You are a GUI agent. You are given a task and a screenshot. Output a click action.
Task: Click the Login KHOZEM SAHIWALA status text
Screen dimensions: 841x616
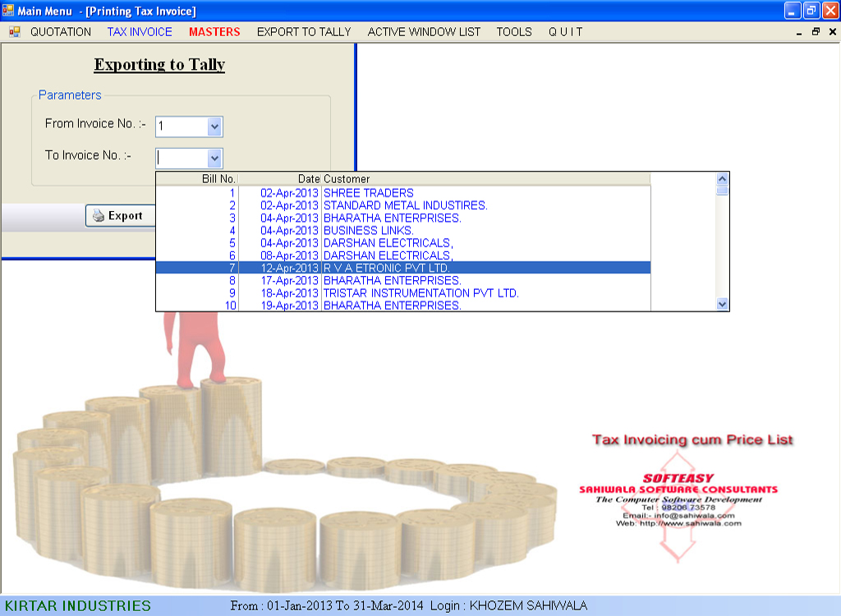tap(508, 606)
